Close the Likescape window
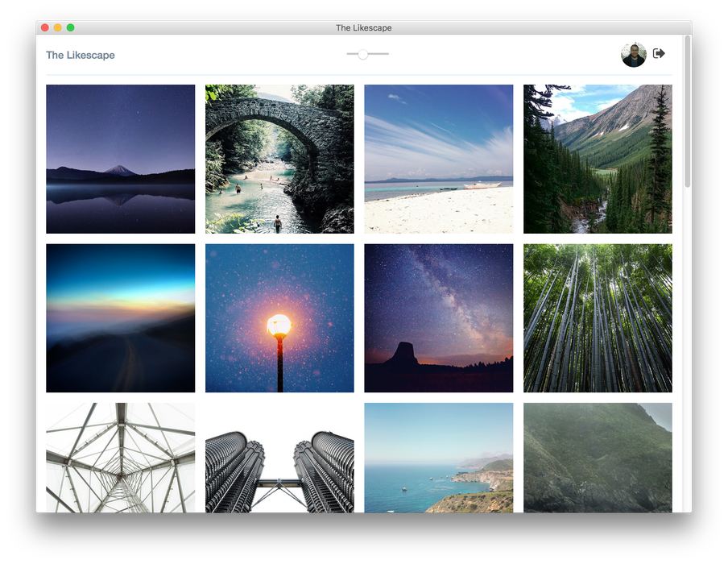The image size is (728, 564). [x=45, y=27]
